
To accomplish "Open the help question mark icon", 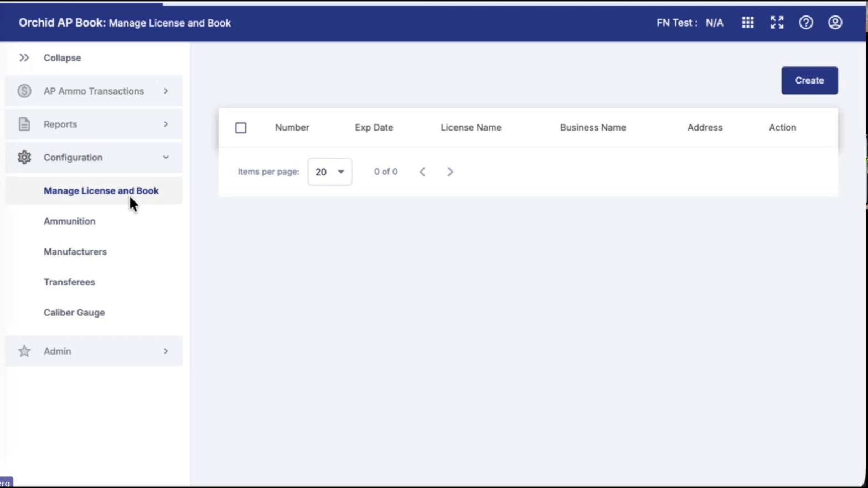I will [805, 23].
